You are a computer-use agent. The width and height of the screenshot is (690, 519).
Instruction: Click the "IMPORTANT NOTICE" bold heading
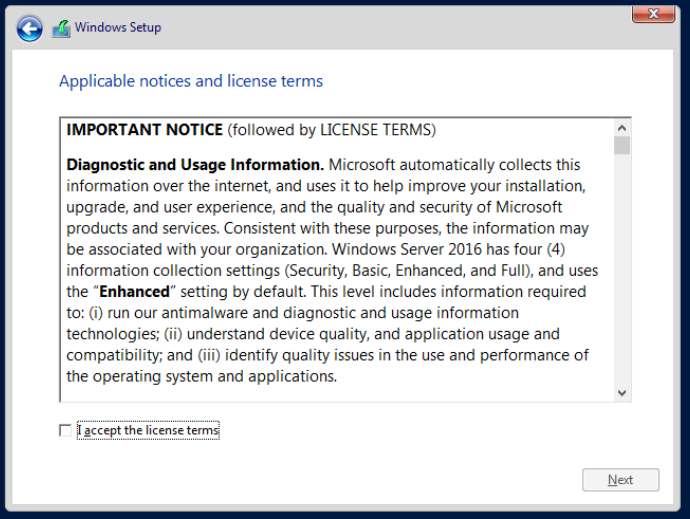click(144, 130)
